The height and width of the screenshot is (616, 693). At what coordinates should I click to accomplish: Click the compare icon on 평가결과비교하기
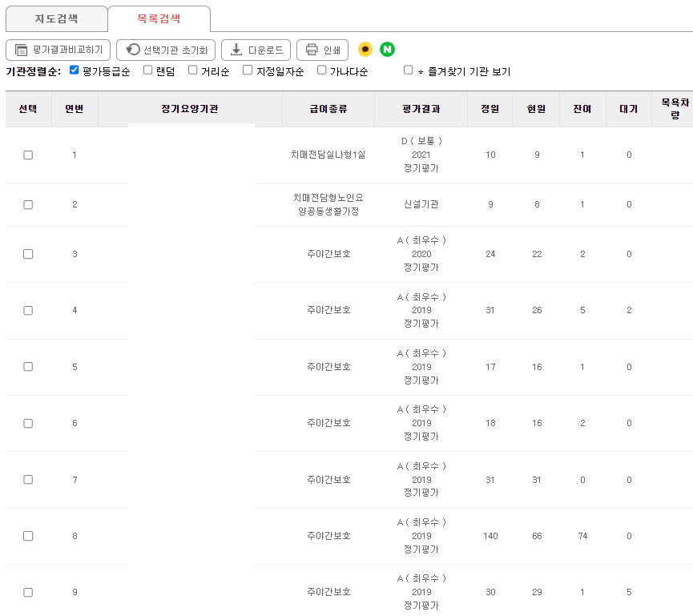(x=21, y=49)
